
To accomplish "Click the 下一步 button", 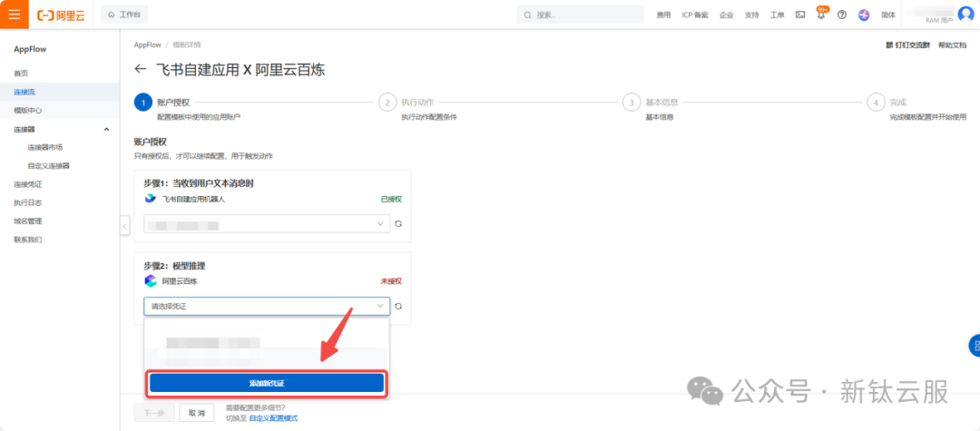I will [x=153, y=413].
